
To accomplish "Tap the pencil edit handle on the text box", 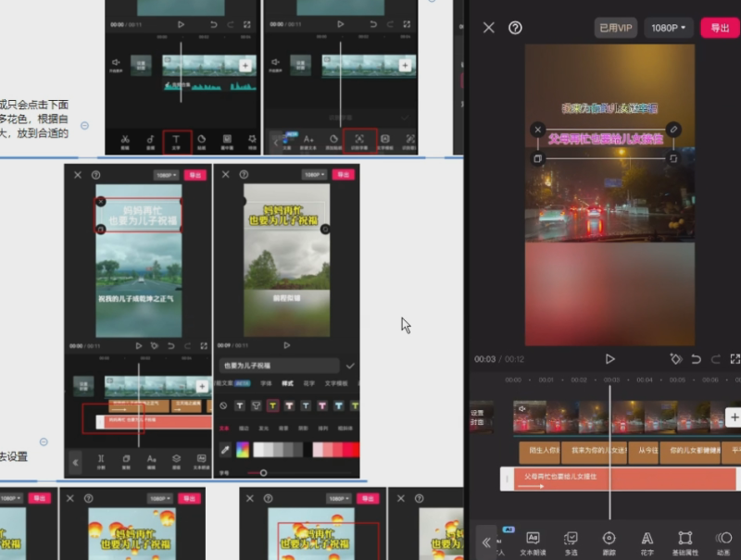I will pyautogui.click(x=673, y=130).
